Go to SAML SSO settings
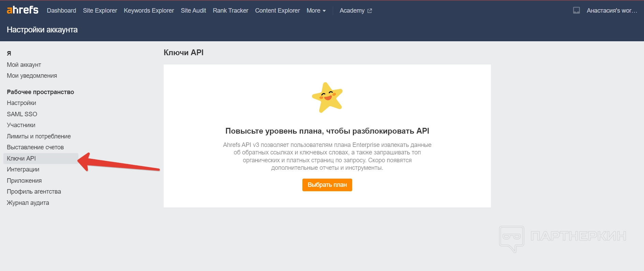 coord(22,114)
